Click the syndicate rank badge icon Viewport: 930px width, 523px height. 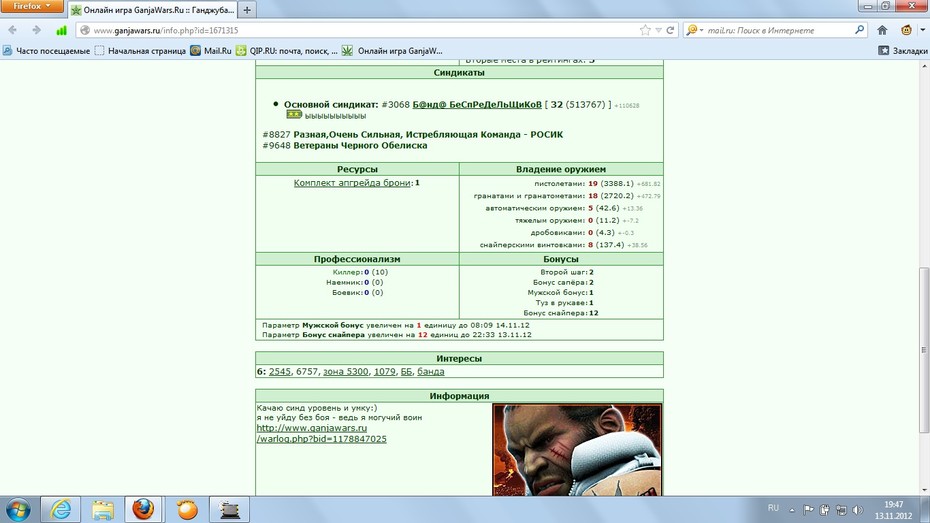click(x=294, y=114)
